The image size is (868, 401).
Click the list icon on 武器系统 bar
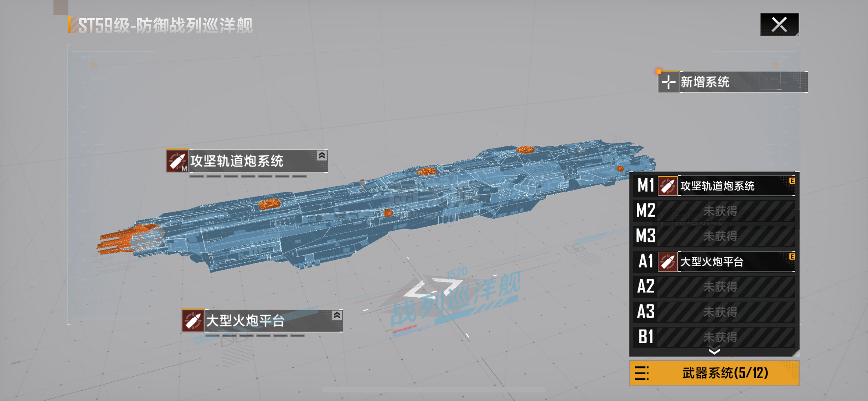pos(642,373)
